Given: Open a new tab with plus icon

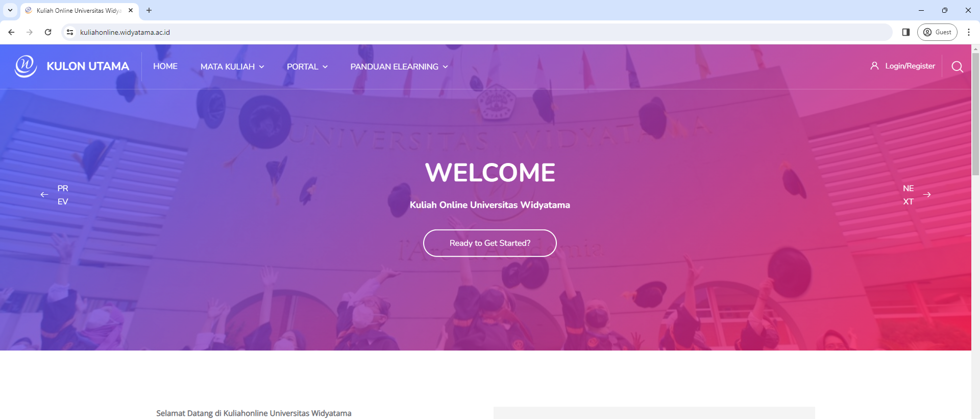Looking at the screenshot, I should tap(149, 10).
